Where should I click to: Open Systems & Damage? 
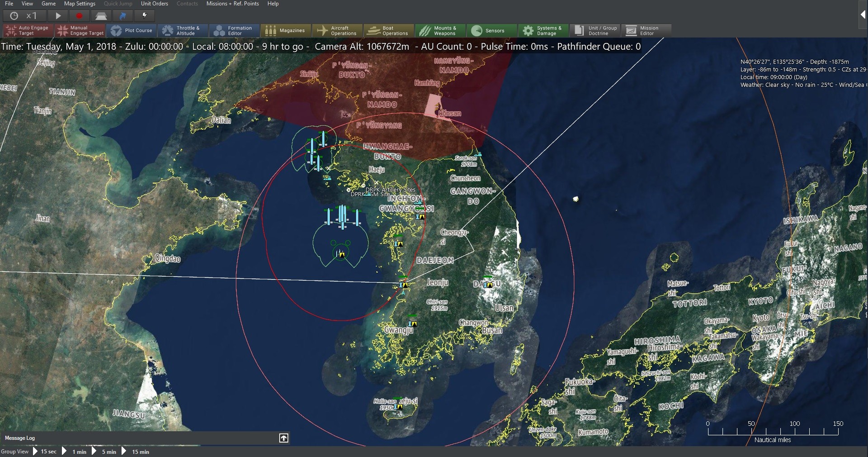[542, 30]
